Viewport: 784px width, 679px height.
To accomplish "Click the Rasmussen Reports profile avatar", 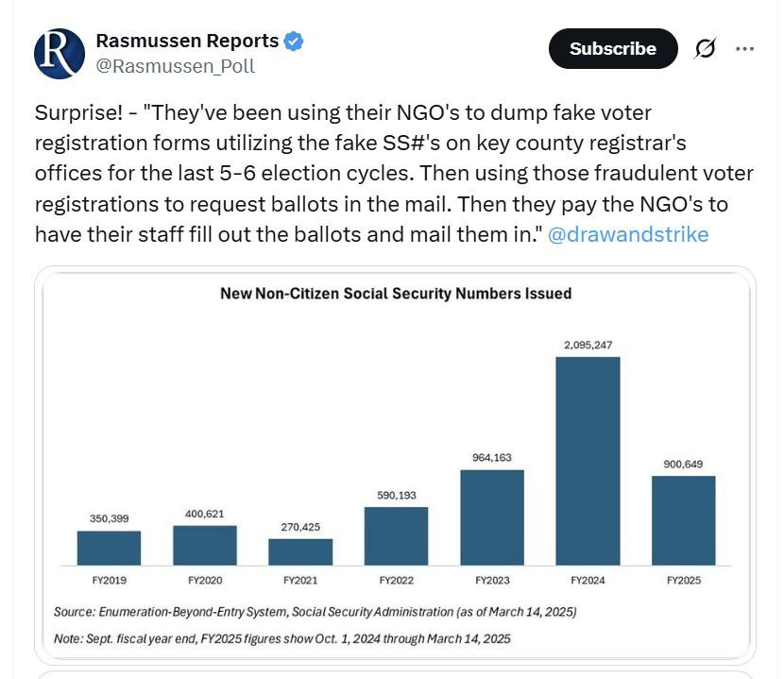I will click(60, 53).
